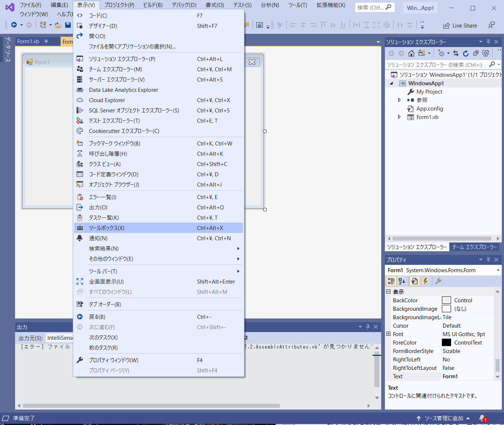
Task: Click the BackColor Control color swatch
Action: pyautogui.click(x=446, y=300)
